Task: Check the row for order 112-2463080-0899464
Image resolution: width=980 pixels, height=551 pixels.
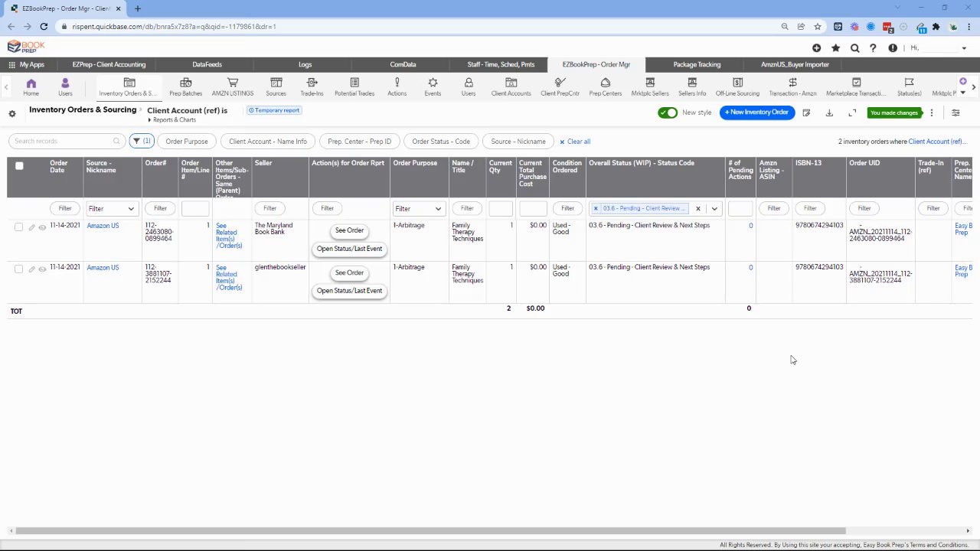Action: pos(19,227)
